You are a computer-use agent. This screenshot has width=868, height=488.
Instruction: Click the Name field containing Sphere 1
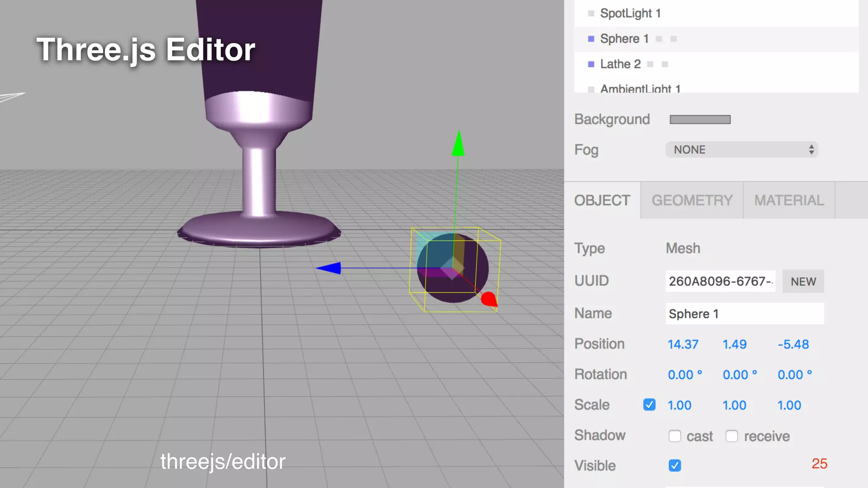pyautogui.click(x=744, y=314)
